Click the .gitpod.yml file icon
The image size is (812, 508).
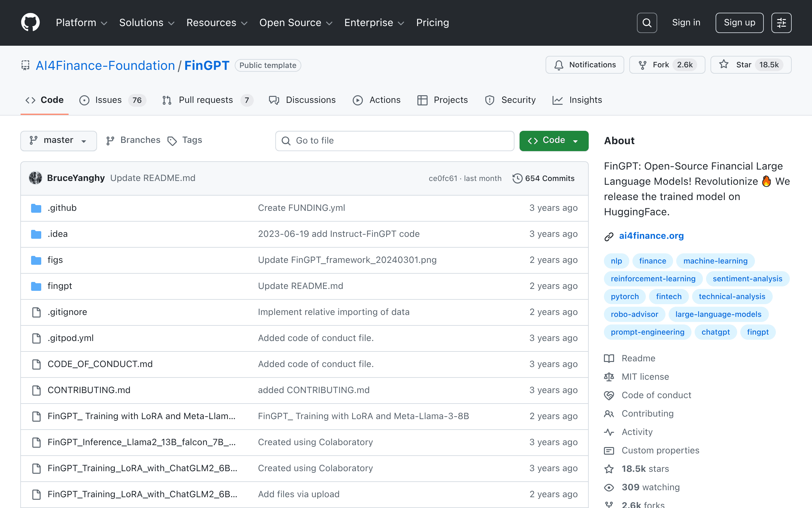point(36,338)
